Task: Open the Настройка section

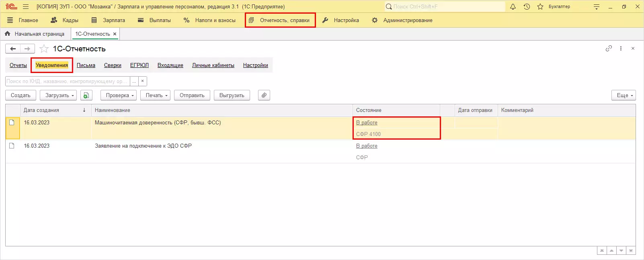Action: point(340,20)
